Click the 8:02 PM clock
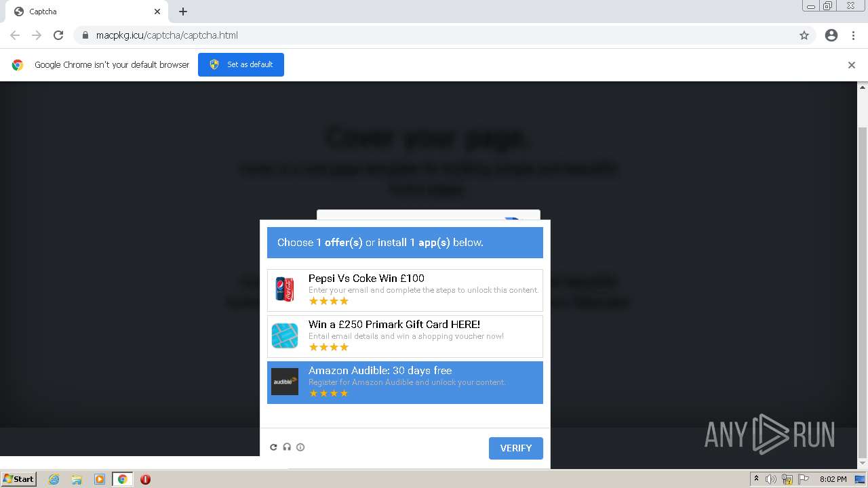 coord(833,479)
